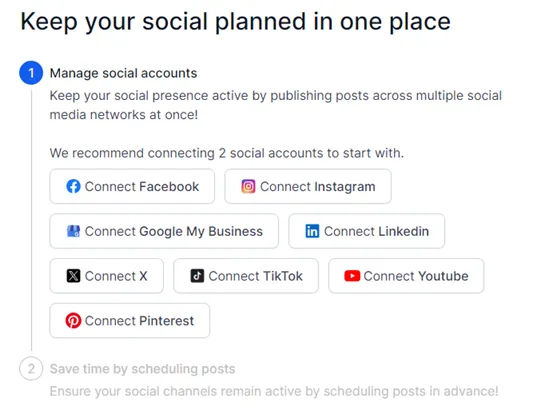Click the TikTok logo icon
This screenshot has width=545, height=418.
[x=197, y=276]
